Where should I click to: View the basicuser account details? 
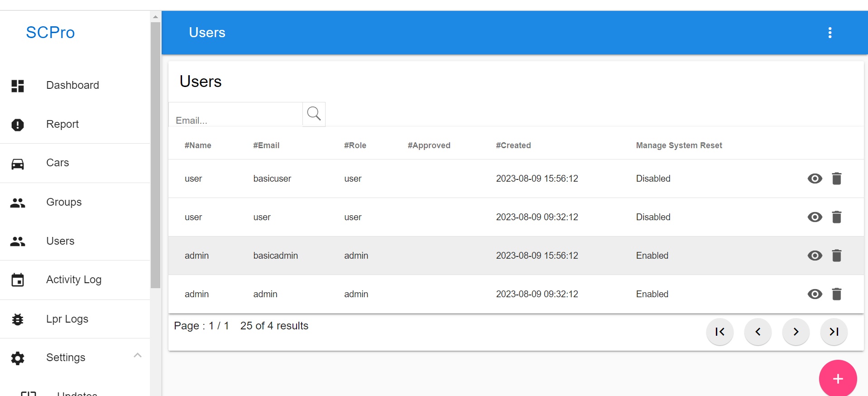[x=815, y=179]
